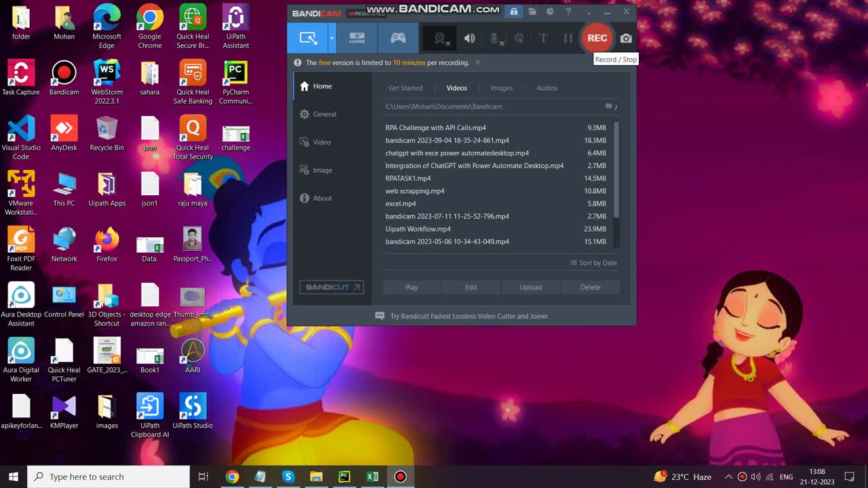Screen dimensions: 868x488
Task: Select screen recording mode in Bandicam
Action: coord(308,38)
